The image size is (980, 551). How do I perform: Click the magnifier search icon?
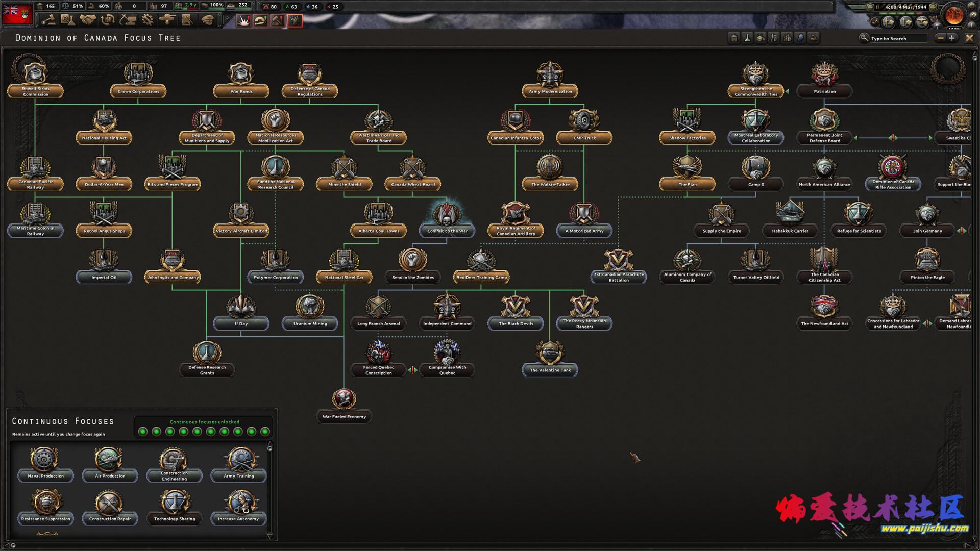tap(864, 38)
